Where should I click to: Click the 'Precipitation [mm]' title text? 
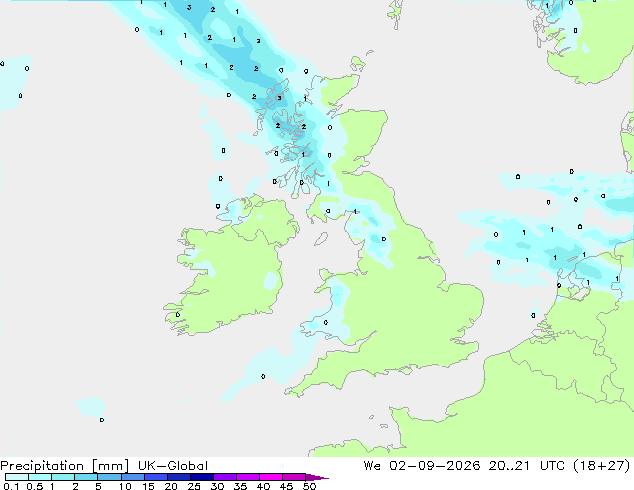tap(65, 466)
